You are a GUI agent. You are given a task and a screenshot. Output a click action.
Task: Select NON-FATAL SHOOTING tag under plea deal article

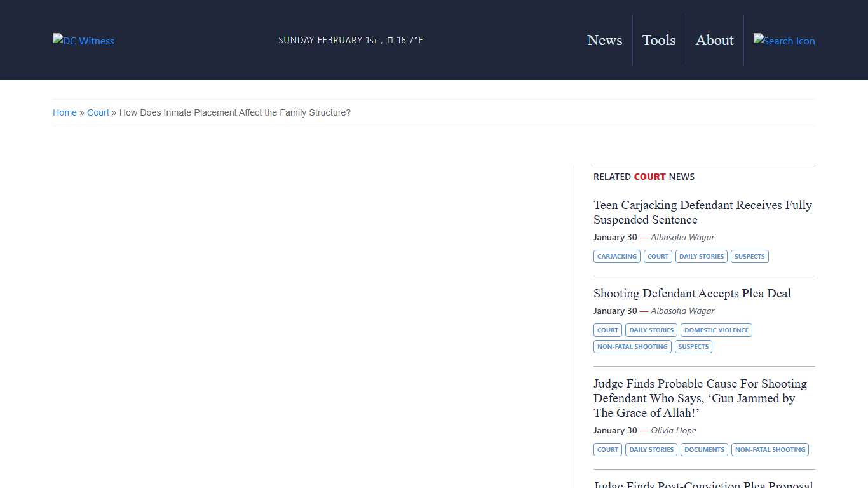(x=632, y=347)
